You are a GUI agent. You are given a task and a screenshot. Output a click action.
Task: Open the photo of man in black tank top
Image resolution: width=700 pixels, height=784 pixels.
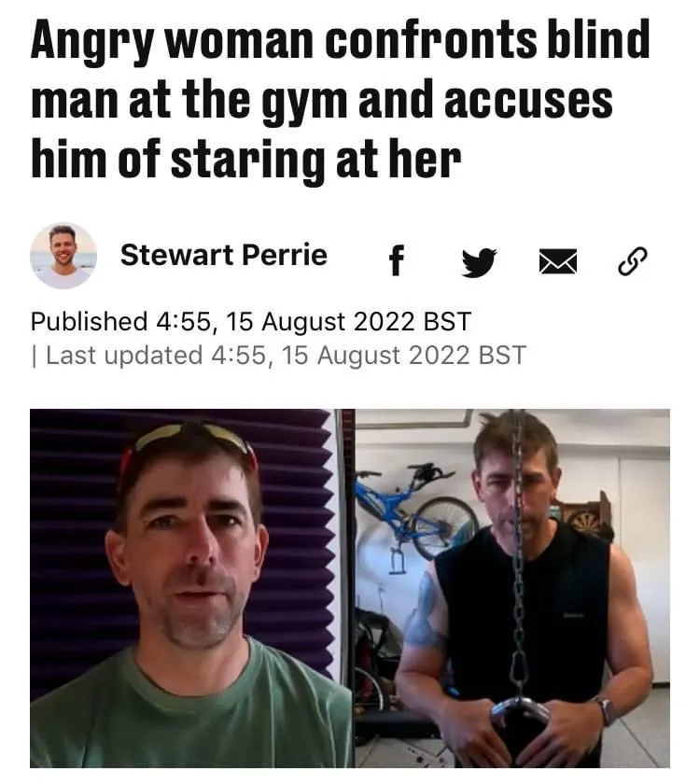click(x=512, y=588)
